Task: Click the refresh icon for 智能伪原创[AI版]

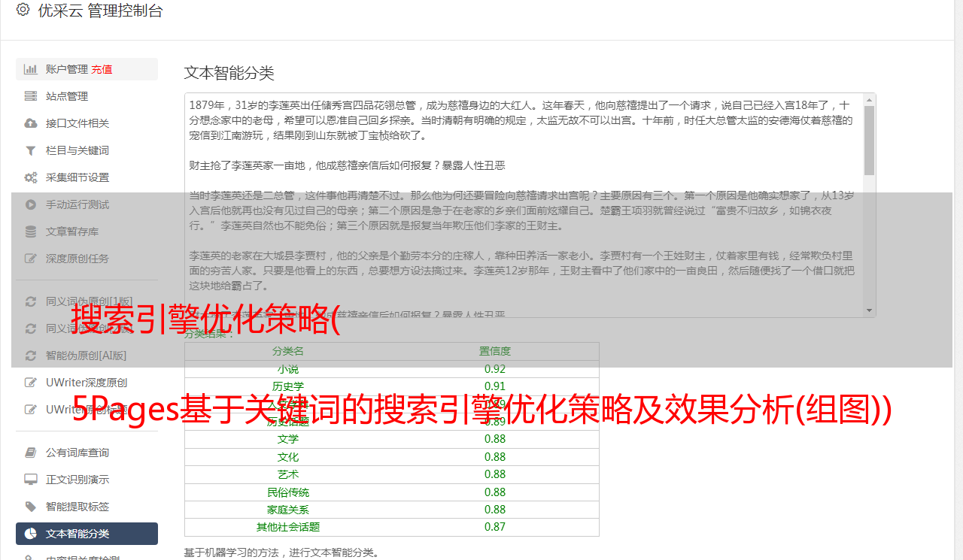Action: pos(31,356)
